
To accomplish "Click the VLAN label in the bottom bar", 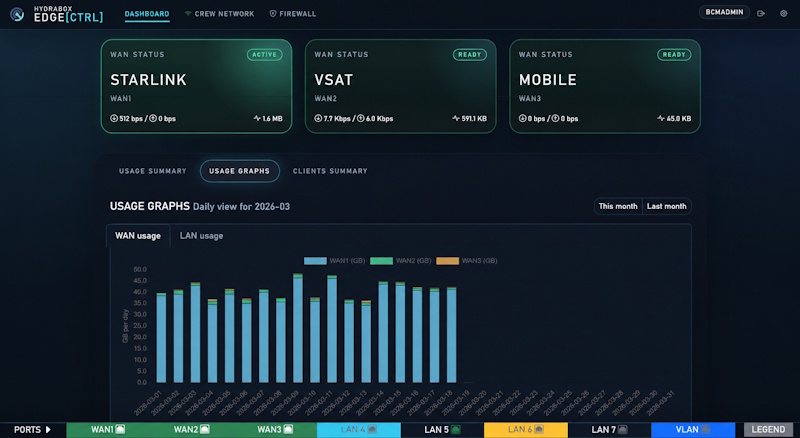I will coord(687,430).
